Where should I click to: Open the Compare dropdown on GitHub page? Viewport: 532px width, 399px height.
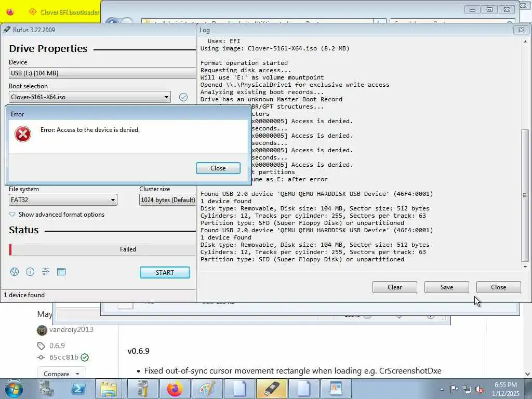click(61, 374)
